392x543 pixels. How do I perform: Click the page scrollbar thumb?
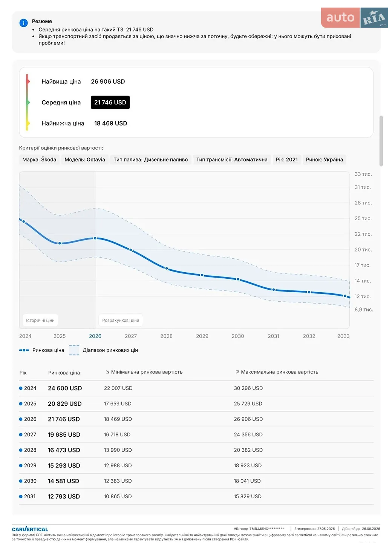pos(381,141)
